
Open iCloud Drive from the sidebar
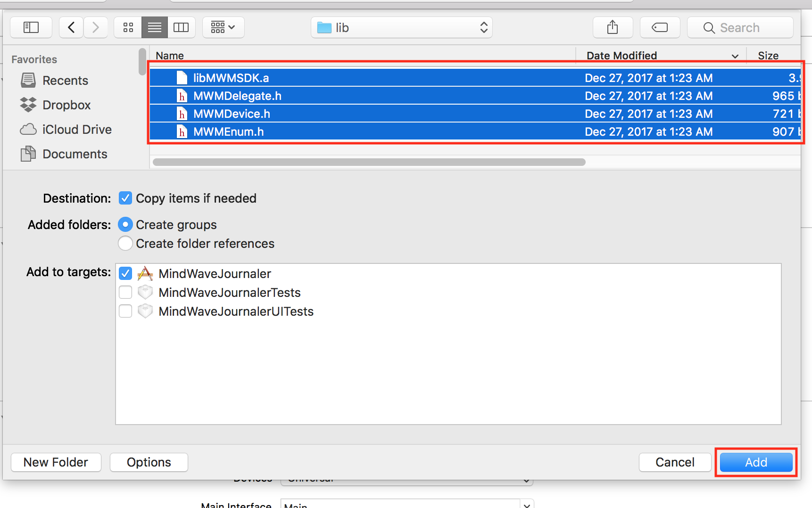[76, 129]
